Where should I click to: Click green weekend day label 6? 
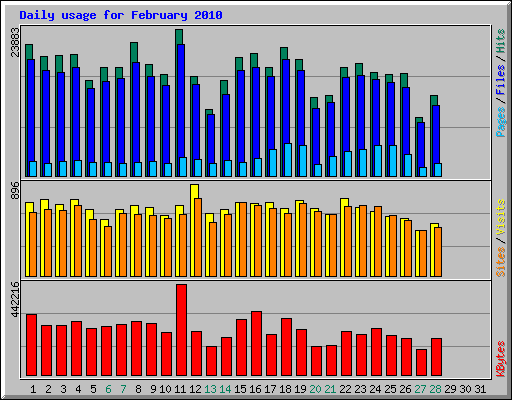pyautogui.click(x=108, y=389)
